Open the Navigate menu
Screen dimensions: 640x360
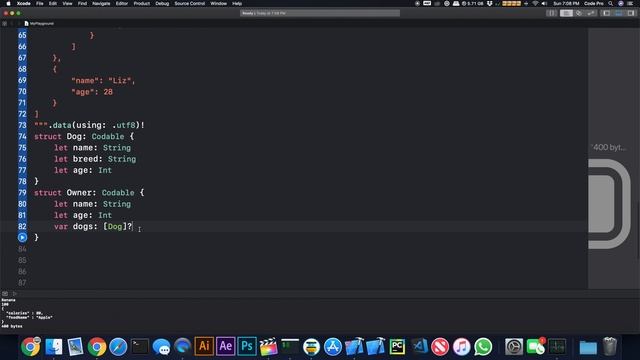coord(101,3)
